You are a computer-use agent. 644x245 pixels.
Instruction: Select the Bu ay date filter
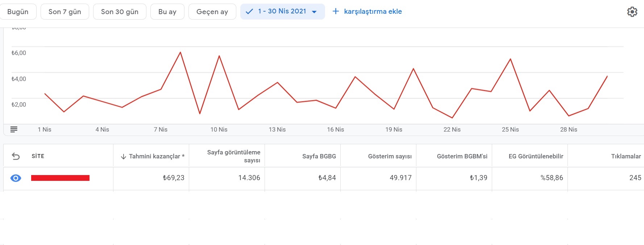coord(167,12)
